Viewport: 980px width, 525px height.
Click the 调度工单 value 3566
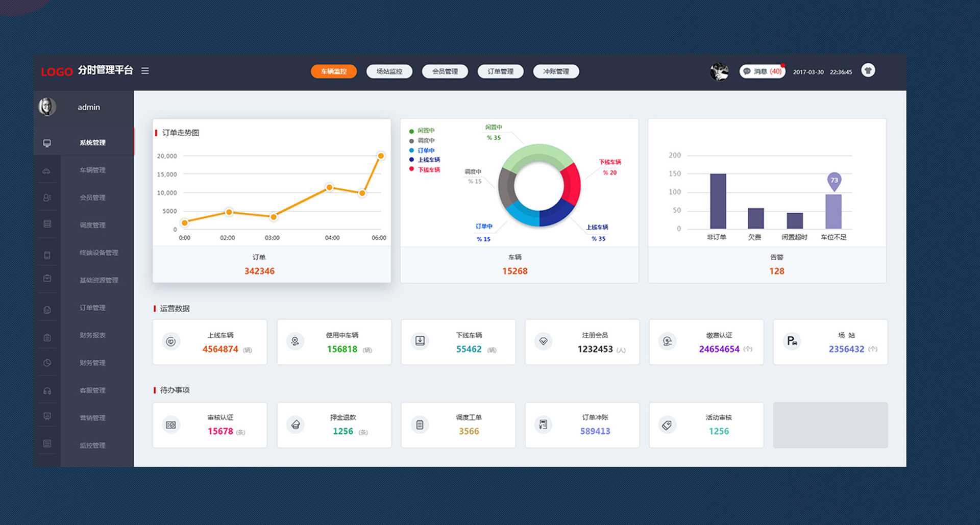(x=469, y=431)
